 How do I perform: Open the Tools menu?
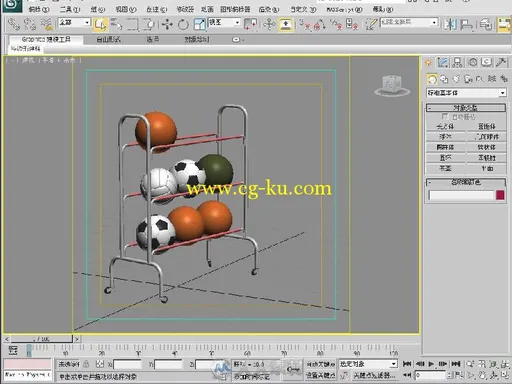[x=69, y=9]
